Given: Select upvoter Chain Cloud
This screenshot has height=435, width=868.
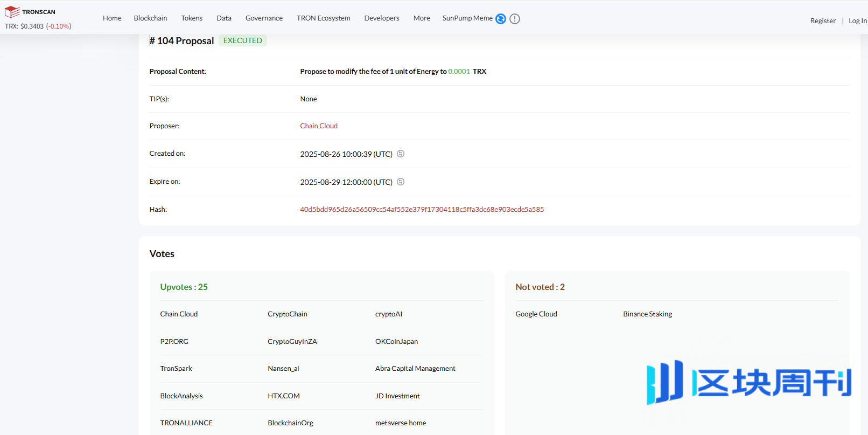Looking at the screenshot, I should click(x=179, y=314).
